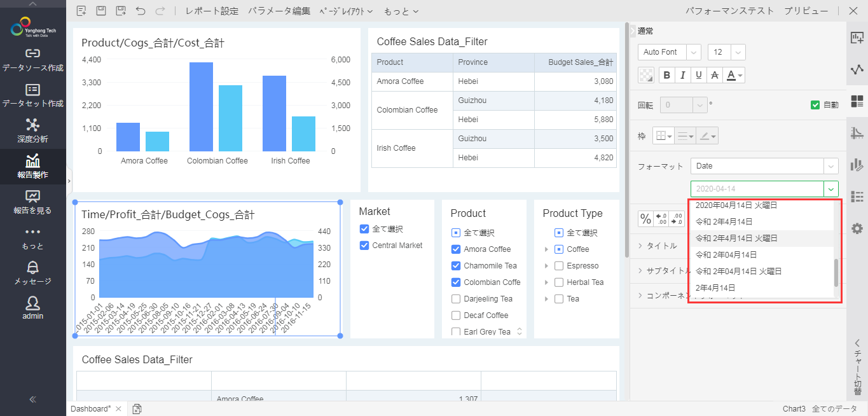Open メッセージ bell in sidebar
The height and width of the screenshot is (416, 868).
click(x=33, y=273)
